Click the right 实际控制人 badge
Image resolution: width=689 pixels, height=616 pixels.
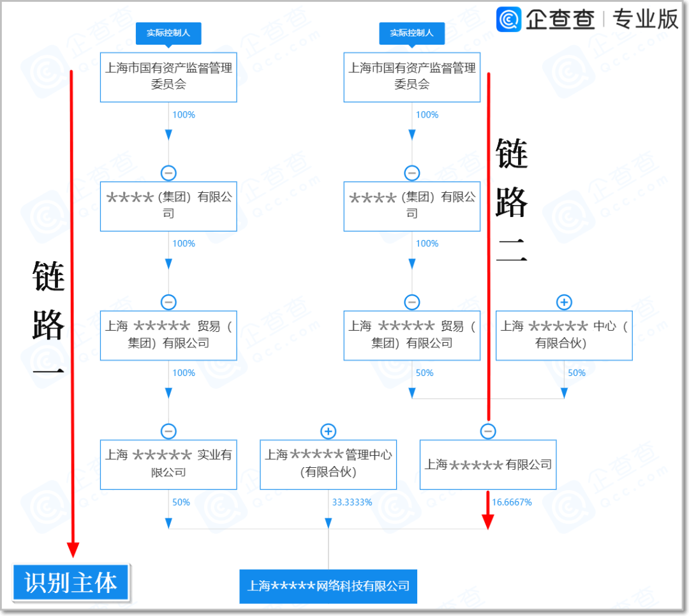click(x=411, y=33)
